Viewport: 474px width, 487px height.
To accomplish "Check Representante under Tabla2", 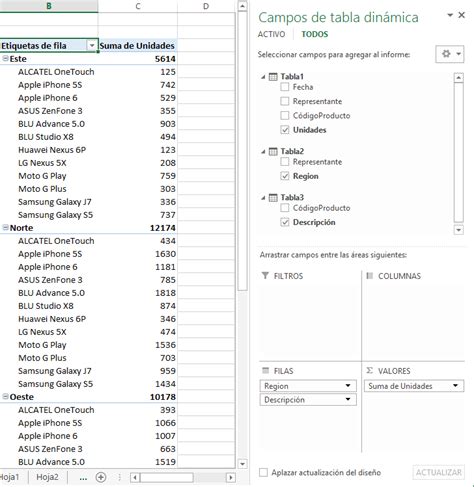I will click(x=284, y=162).
